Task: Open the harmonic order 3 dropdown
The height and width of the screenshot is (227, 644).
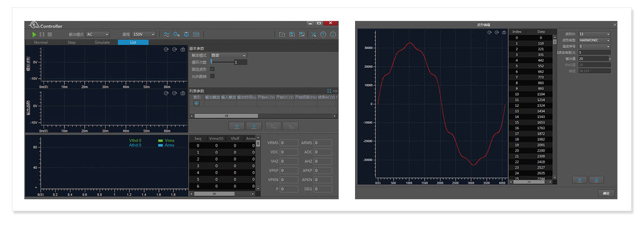Action: 594,46
